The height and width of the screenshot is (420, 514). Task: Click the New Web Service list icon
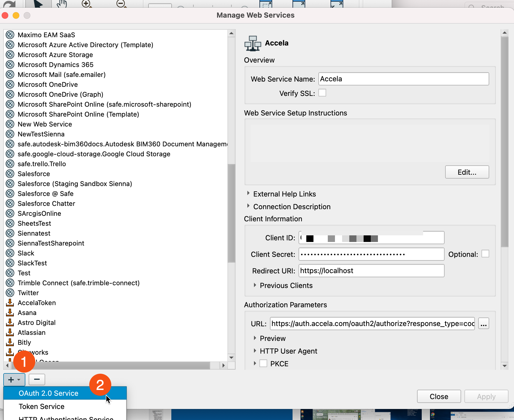point(10,124)
